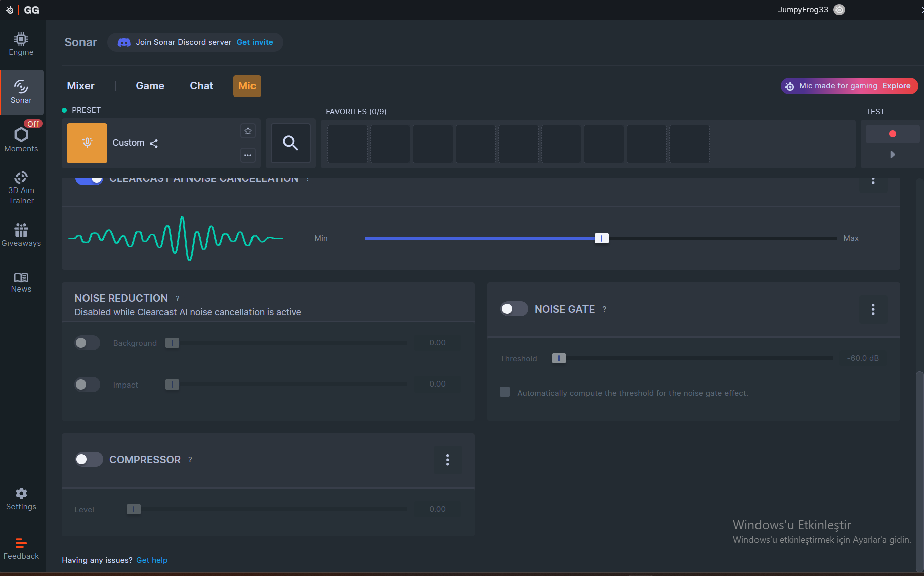The width and height of the screenshot is (924, 576).
Task: Click the orange Custom preset microphone icon
Action: point(87,143)
